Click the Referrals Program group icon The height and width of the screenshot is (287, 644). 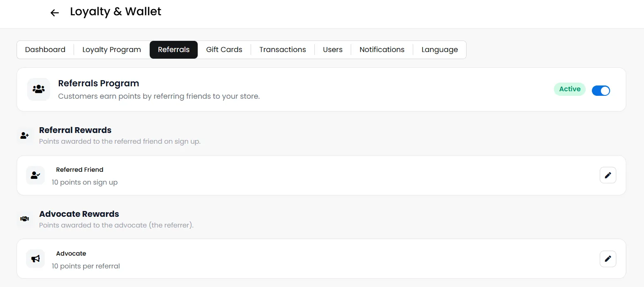[38, 89]
